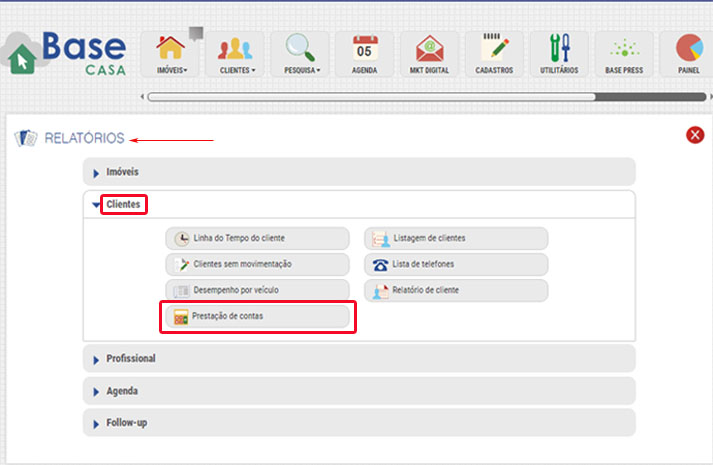Expand the Follow-up reports section
The height and width of the screenshot is (465, 713).
[x=359, y=423]
